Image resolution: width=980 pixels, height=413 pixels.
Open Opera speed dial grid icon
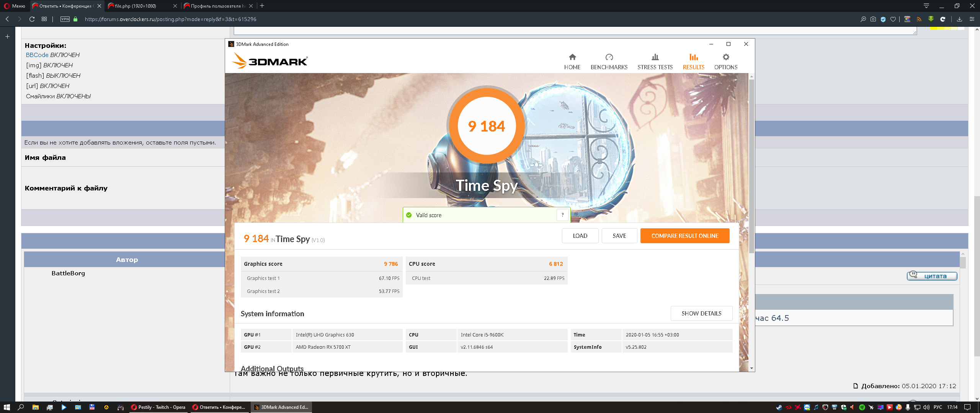point(44,19)
